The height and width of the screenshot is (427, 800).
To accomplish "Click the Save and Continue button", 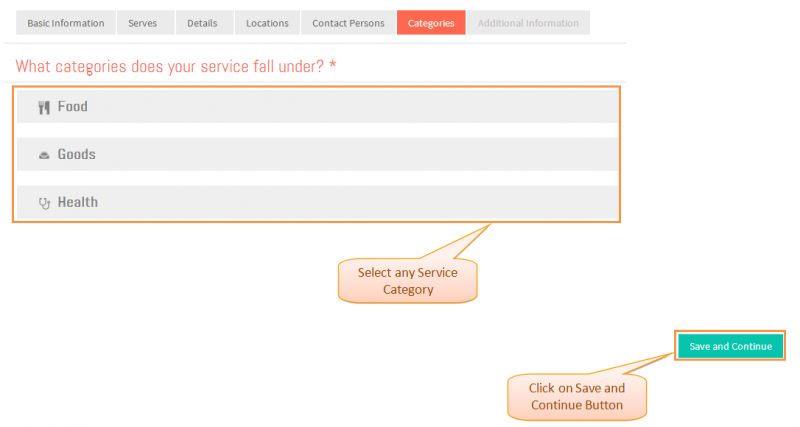I will click(x=730, y=346).
